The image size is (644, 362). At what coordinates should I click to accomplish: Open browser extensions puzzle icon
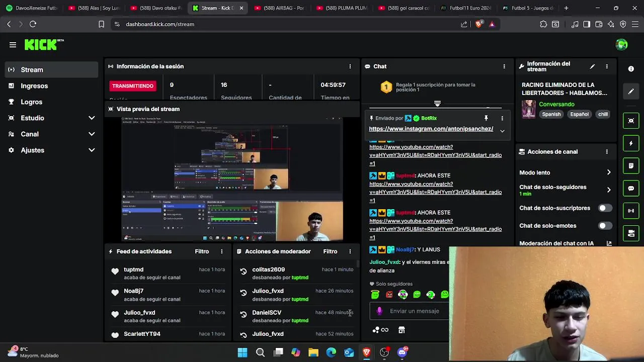click(x=543, y=24)
